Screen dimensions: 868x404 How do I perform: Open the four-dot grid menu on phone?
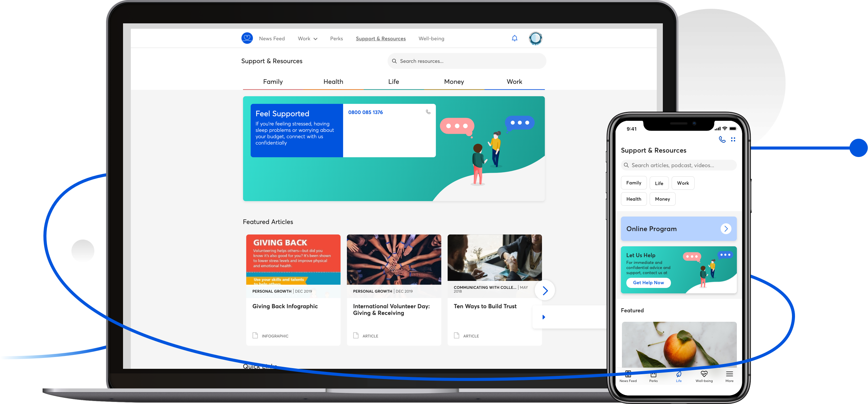pos(733,139)
